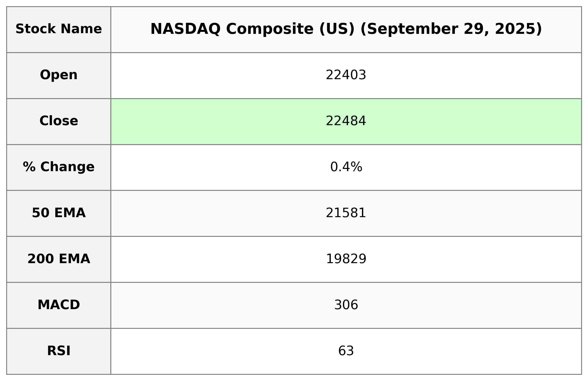Select the 50 EMA value 21581
This screenshot has height=381, width=588.
(346, 213)
